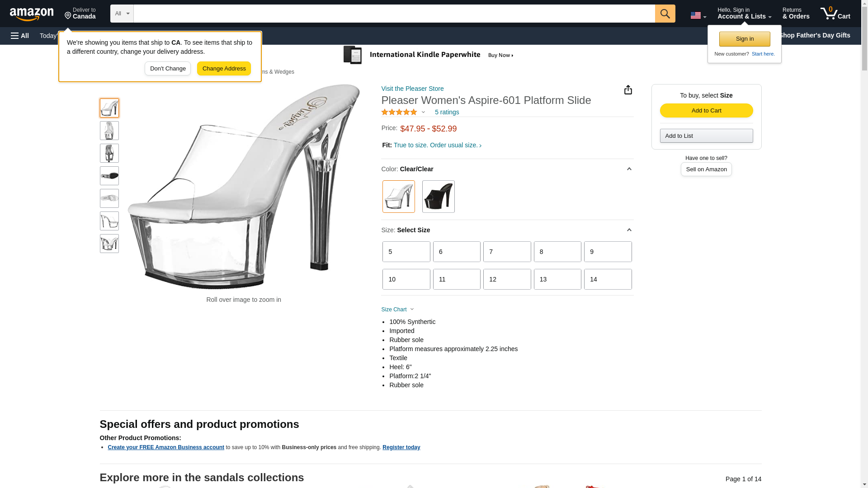Click the star rating icons

tap(399, 112)
